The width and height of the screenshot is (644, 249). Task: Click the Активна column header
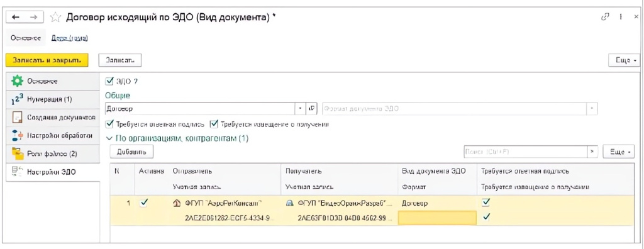click(152, 171)
